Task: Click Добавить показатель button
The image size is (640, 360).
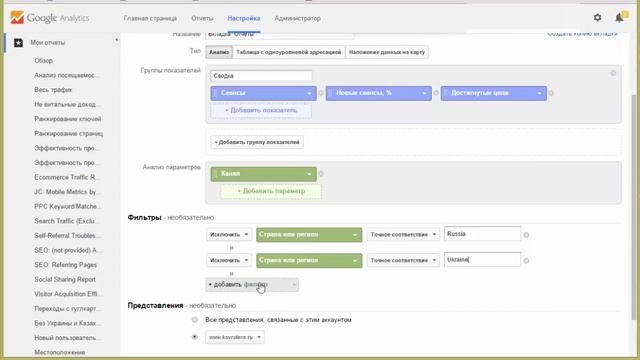Action: [x=261, y=110]
